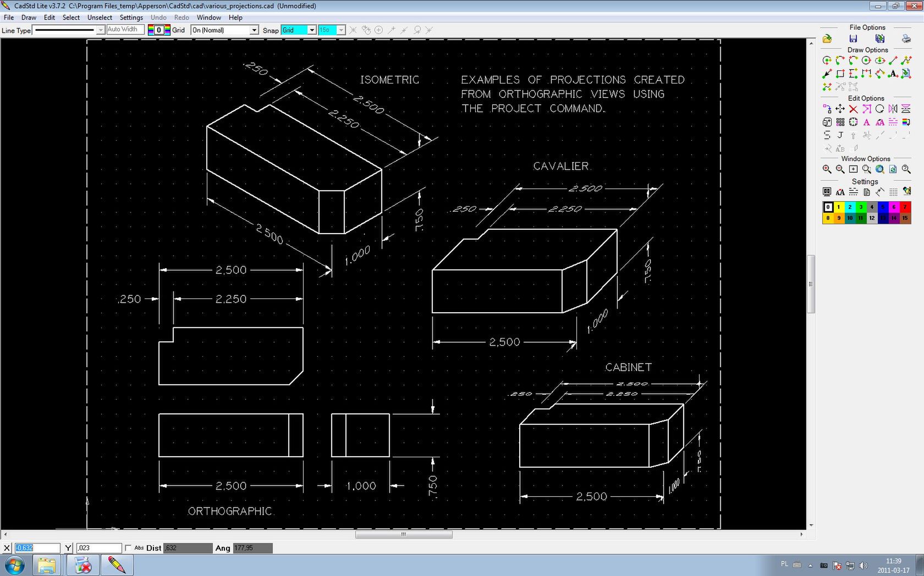Select the ellipse drawing tool
The image size is (924, 576).
[x=879, y=60]
